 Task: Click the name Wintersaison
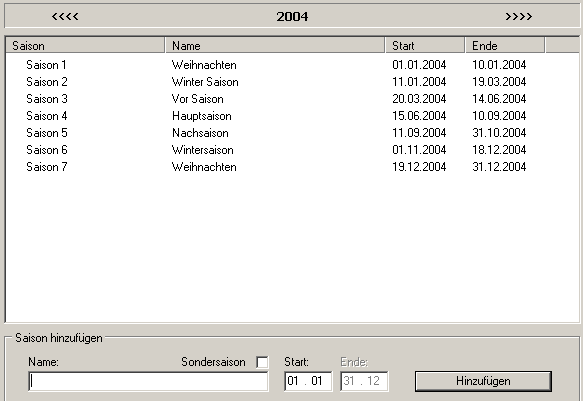click(x=203, y=150)
